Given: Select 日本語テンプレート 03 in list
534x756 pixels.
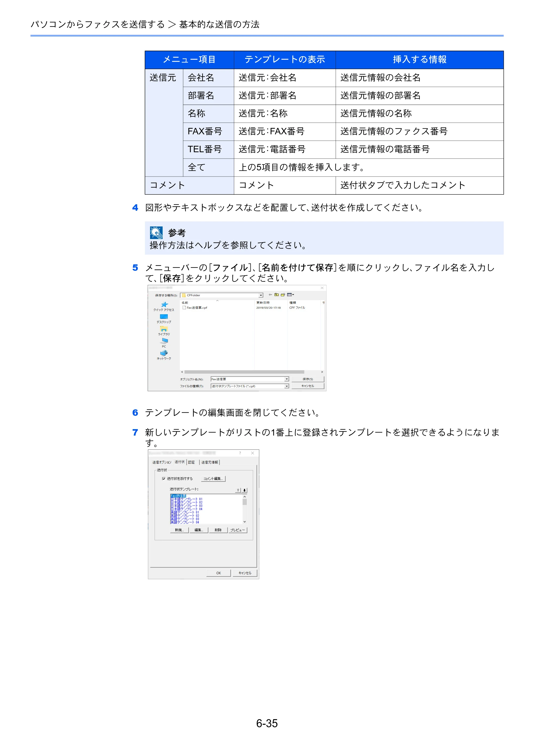Looking at the screenshot, I should pyautogui.click(x=186, y=506).
